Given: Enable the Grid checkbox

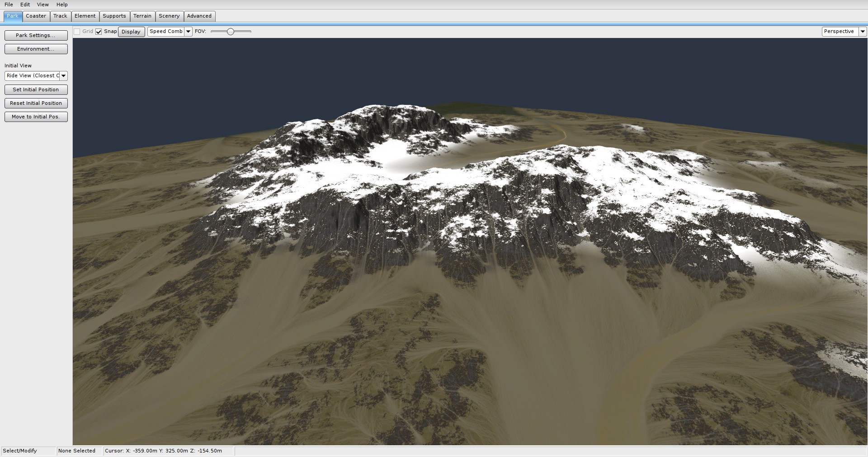Looking at the screenshot, I should point(77,32).
